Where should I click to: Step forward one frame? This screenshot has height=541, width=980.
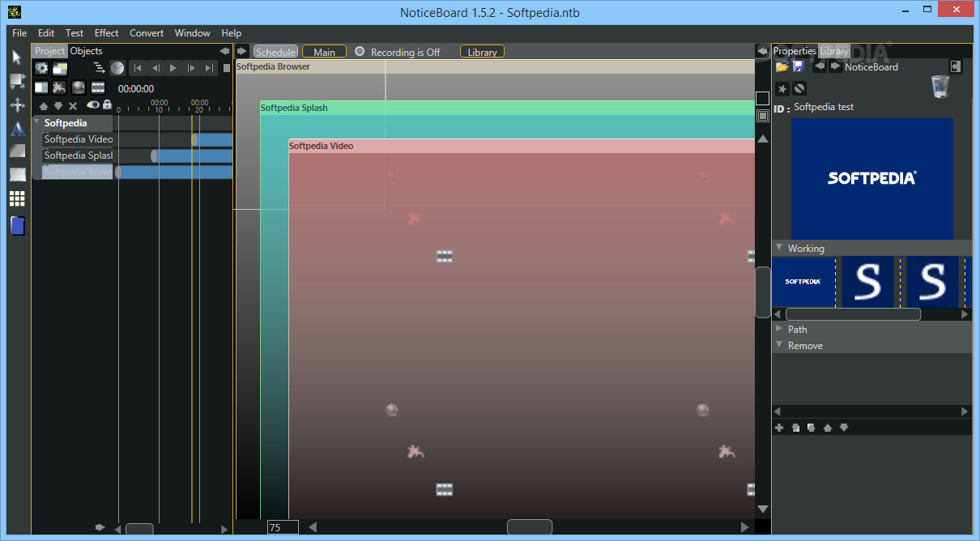click(191, 68)
